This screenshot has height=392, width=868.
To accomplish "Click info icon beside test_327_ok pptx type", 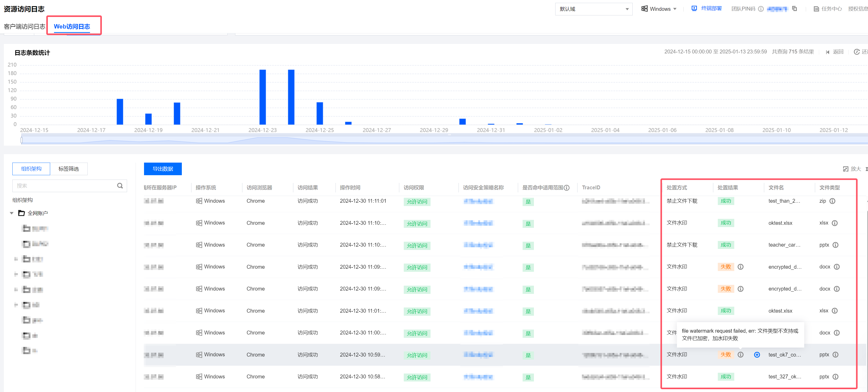I will (835, 377).
